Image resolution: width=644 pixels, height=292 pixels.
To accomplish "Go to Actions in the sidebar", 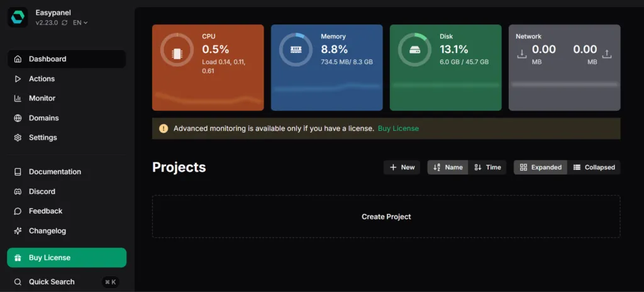I will coord(67,79).
